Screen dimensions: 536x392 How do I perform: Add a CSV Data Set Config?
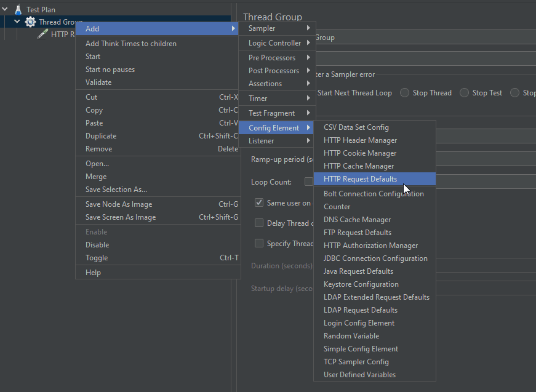click(375, 127)
